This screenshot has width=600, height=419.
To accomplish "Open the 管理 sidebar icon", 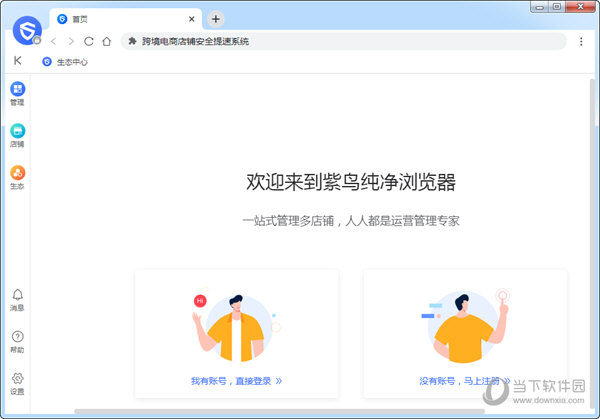I will click(18, 93).
